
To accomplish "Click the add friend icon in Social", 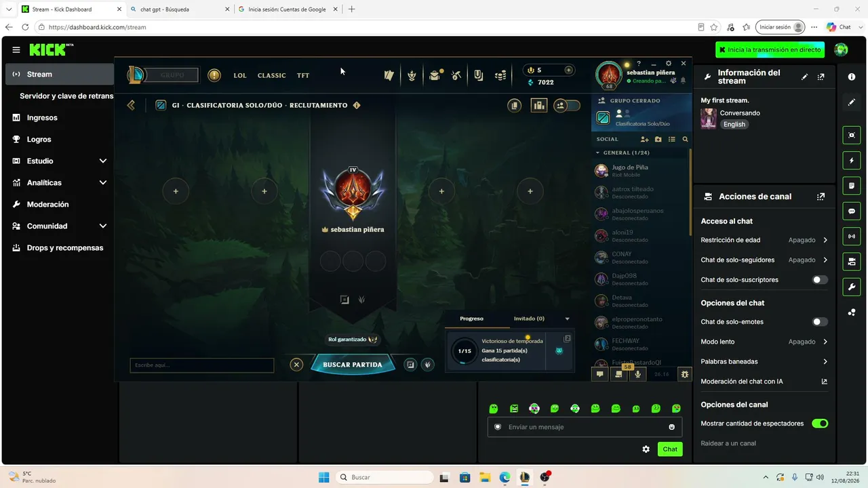I will 644,139.
